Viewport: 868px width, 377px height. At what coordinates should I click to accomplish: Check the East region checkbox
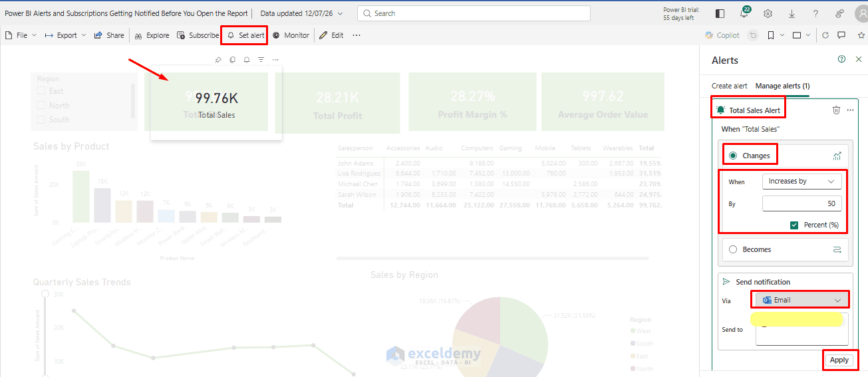tap(42, 91)
